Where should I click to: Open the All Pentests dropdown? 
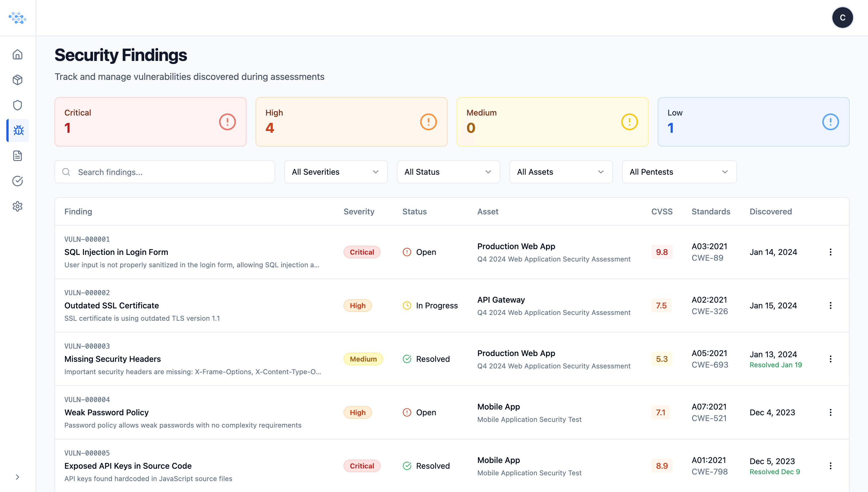pyautogui.click(x=679, y=172)
